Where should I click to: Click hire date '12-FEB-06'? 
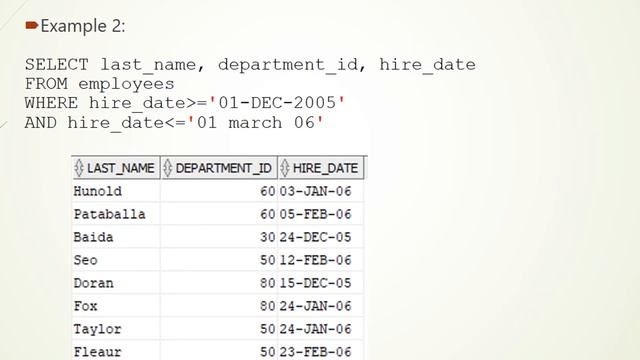click(316, 260)
